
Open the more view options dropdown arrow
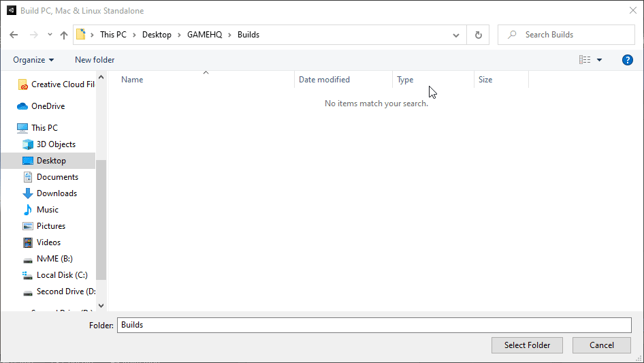[599, 60]
